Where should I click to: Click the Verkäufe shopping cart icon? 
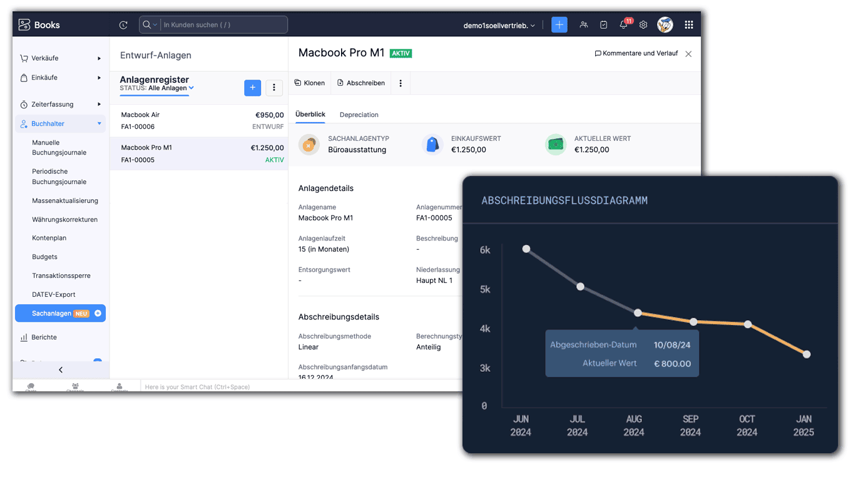(24, 58)
